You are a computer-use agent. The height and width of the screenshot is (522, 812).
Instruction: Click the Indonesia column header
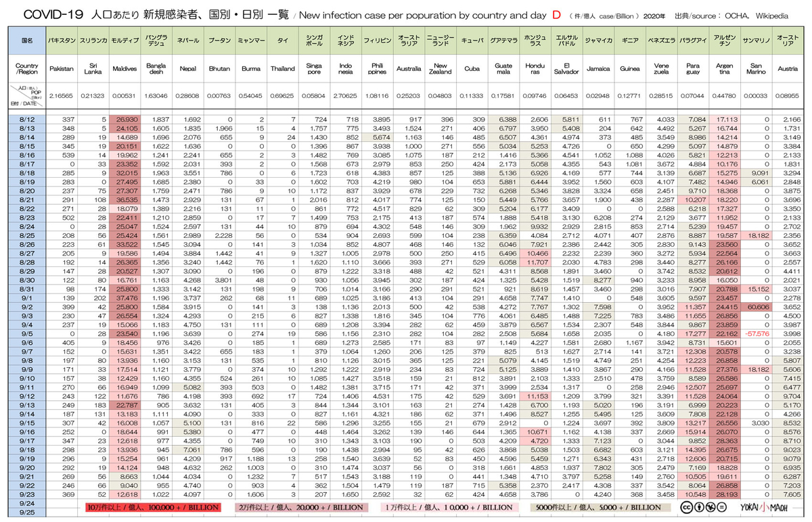(x=346, y=69)
